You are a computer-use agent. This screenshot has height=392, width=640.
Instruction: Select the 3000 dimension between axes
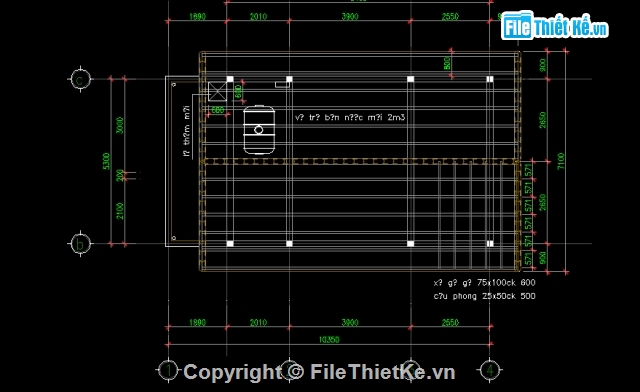point(120,125)
